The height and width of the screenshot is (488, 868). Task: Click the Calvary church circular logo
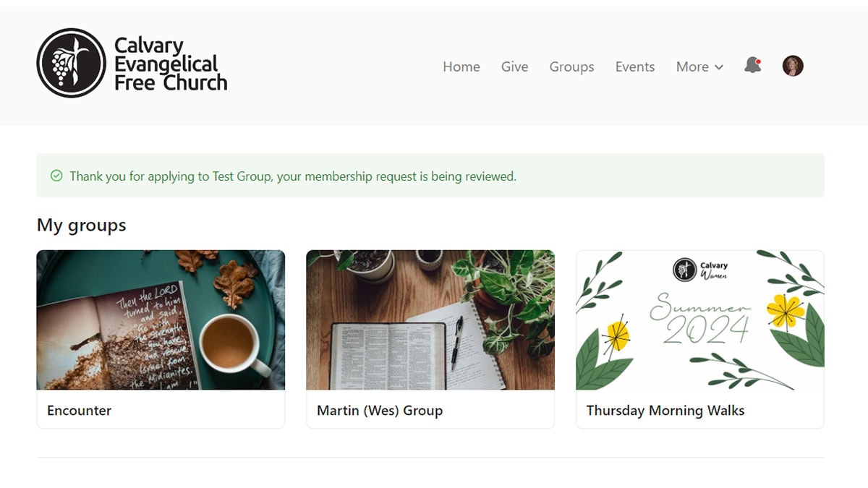pyautogui.click(x=71, y=63)
